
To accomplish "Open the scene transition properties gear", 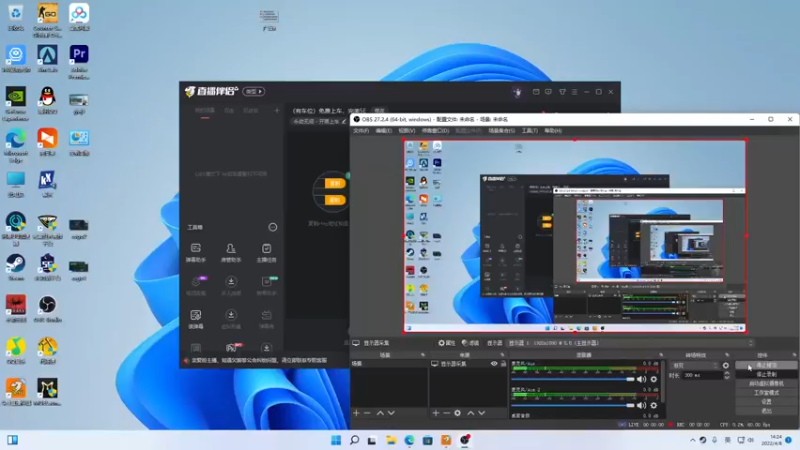I will 726,365.
